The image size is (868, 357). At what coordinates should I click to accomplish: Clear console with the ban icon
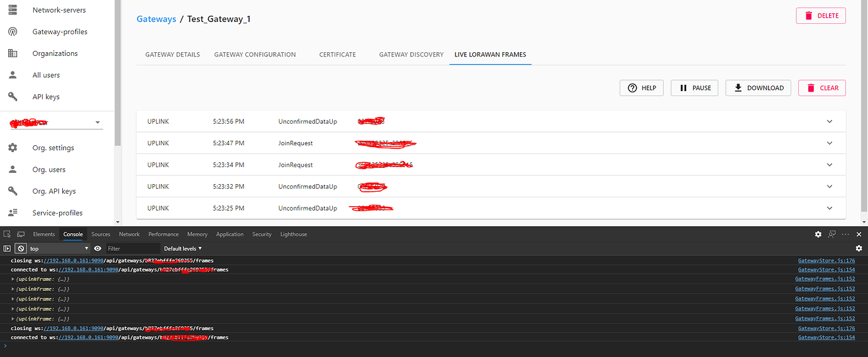coord(21,248)
